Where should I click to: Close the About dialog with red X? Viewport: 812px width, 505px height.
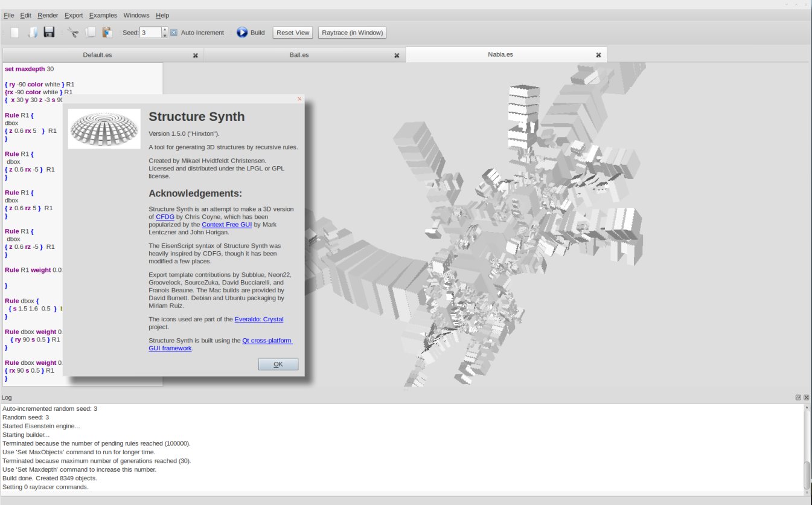point(299,99)
